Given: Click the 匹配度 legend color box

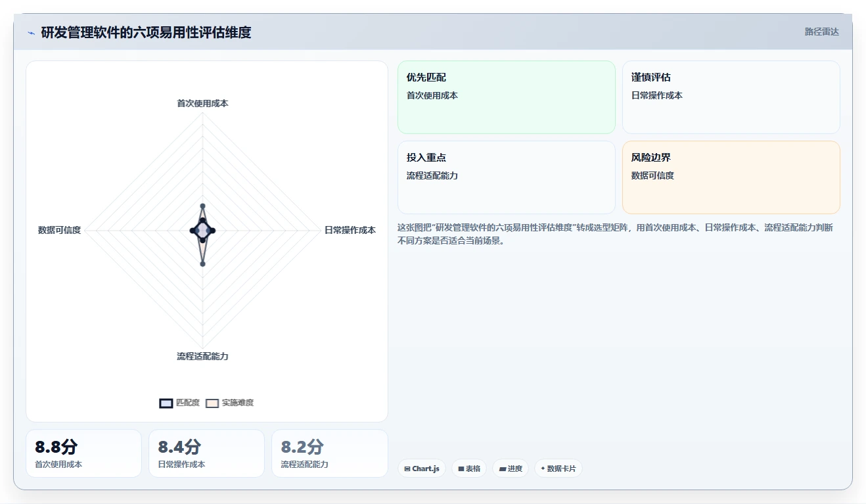Looking at the screenshot, I should click(166, 403).
